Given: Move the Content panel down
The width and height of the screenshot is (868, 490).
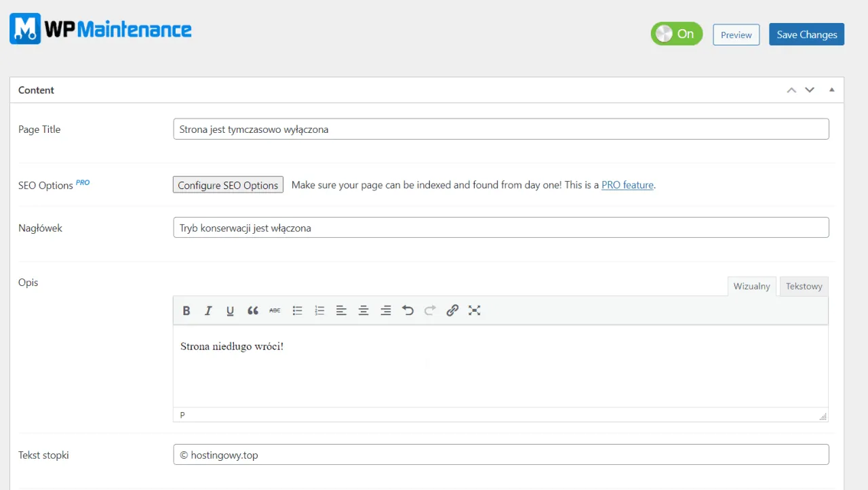Looking at the screenshot, I should point(810,90).
